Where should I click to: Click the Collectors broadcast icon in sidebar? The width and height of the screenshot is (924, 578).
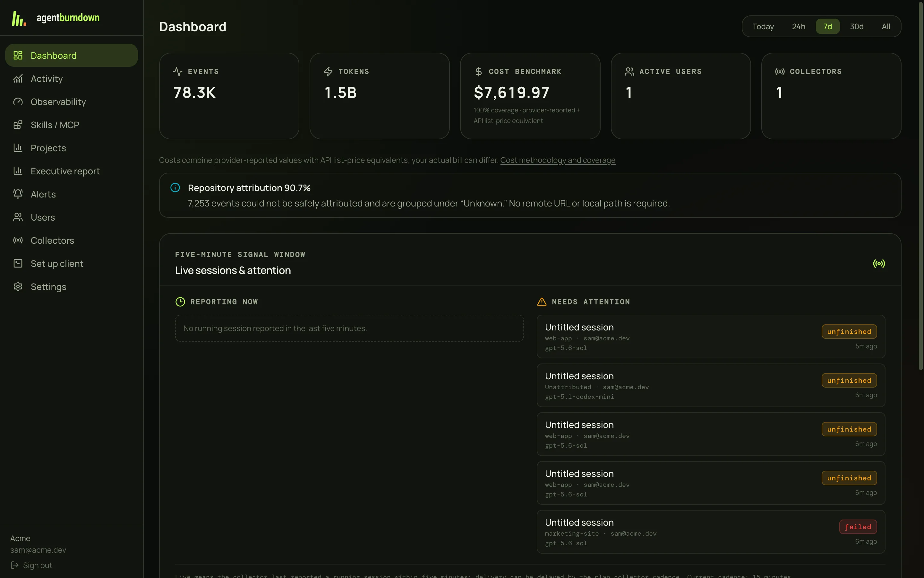tap(18, 241)
